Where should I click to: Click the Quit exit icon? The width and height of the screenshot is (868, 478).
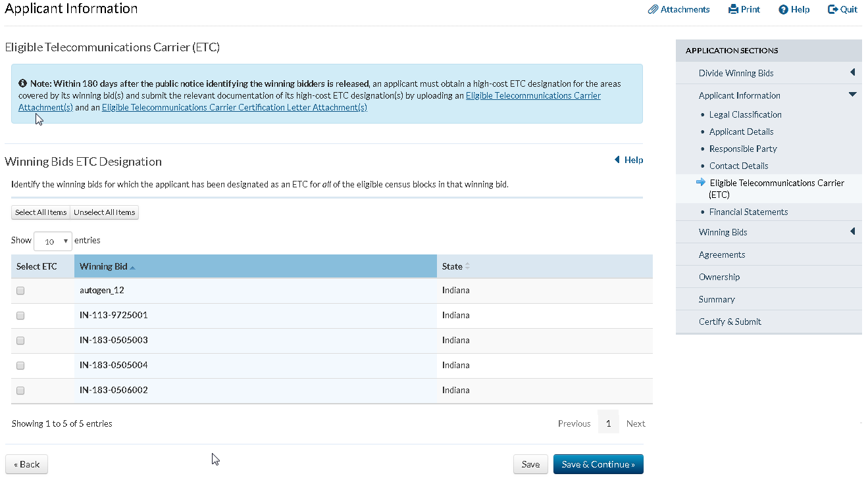[x=832, y=10]
